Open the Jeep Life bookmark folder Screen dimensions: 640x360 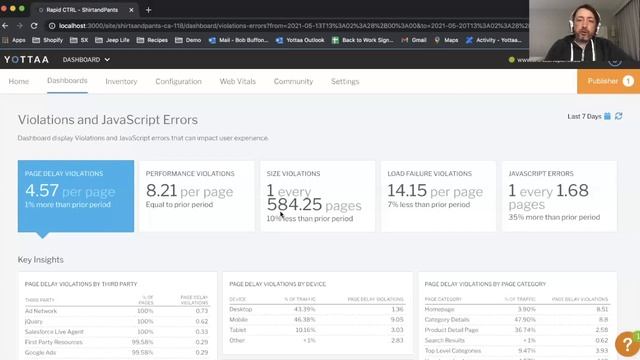(113, 40)
